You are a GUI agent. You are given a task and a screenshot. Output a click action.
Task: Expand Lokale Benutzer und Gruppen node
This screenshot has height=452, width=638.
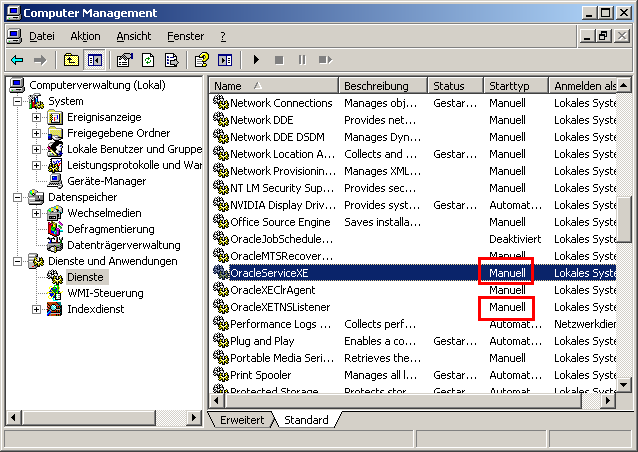[x=37, y=149]
